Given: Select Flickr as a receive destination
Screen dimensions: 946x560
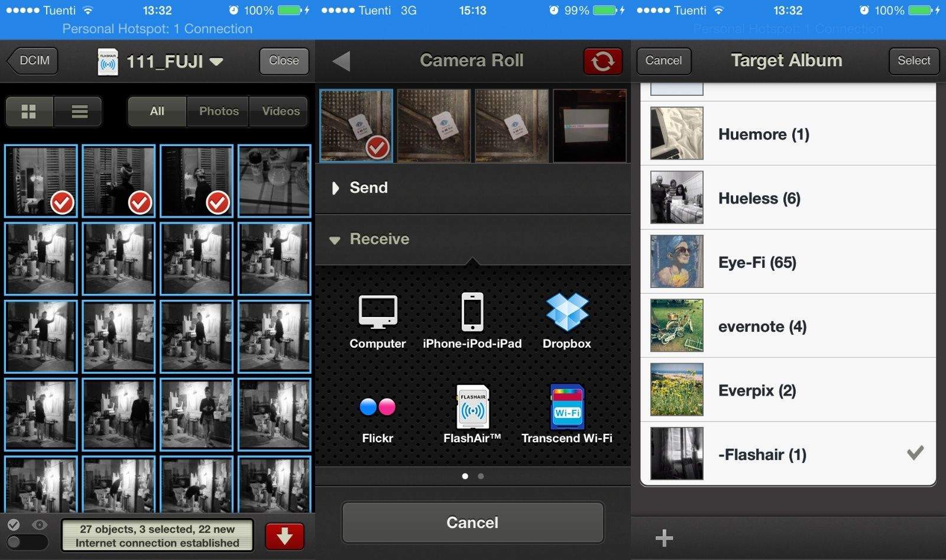Looking at the screenshot, I should [378, 414].
